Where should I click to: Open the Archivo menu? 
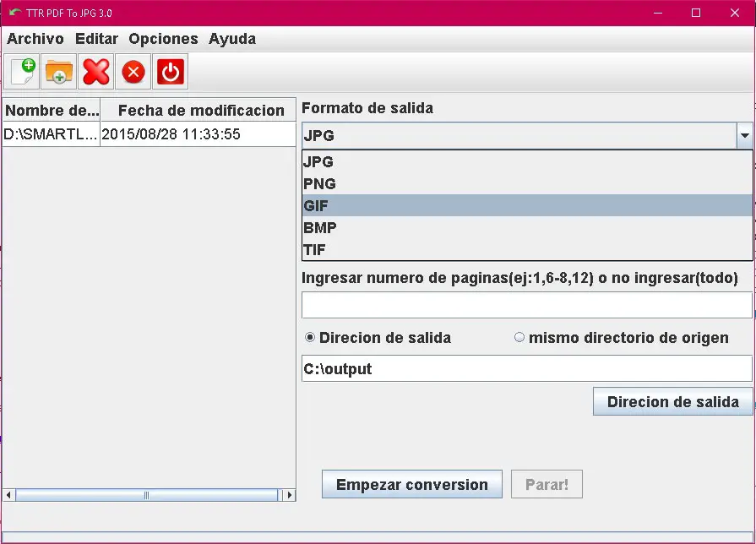pos(35,39)
